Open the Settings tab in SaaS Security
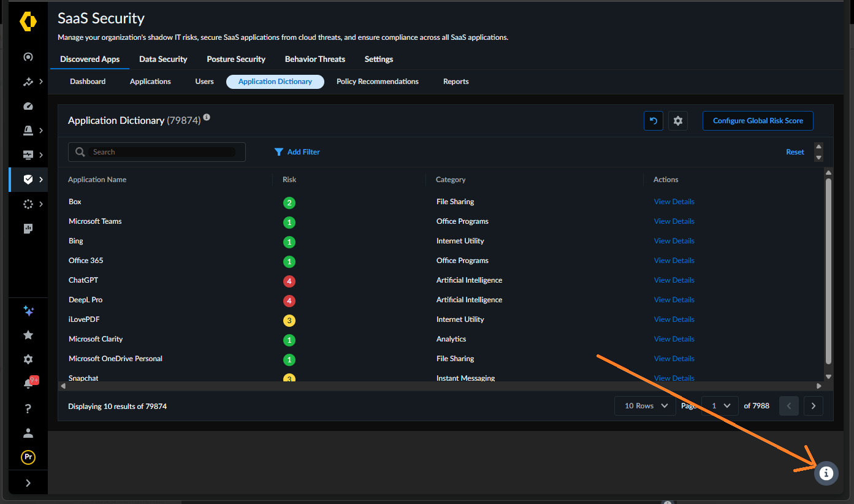The width and height of the screenshot is (854, 504). coord(379,59)
